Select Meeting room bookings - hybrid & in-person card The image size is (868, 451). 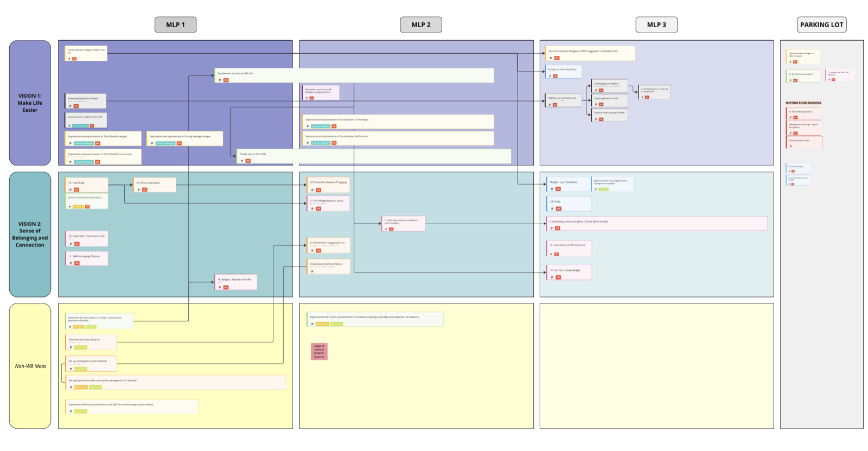803,128
